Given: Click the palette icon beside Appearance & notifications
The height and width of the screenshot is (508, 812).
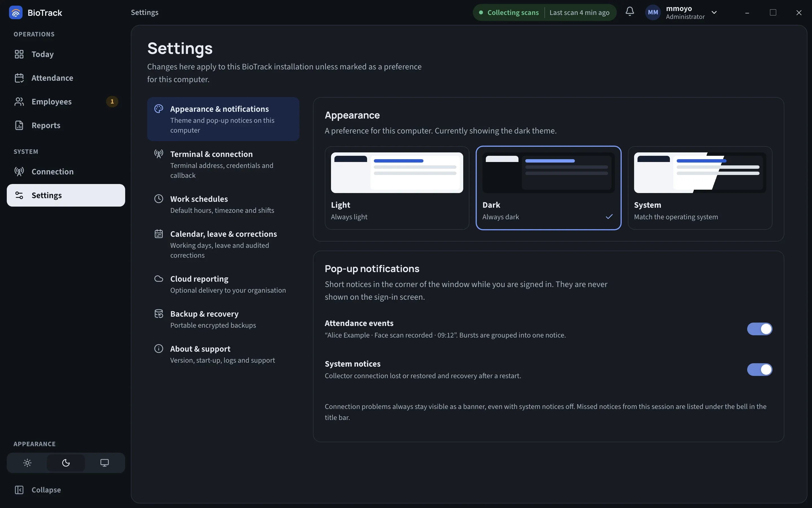Looking at the screenshot, I should (x=159, y=109).
